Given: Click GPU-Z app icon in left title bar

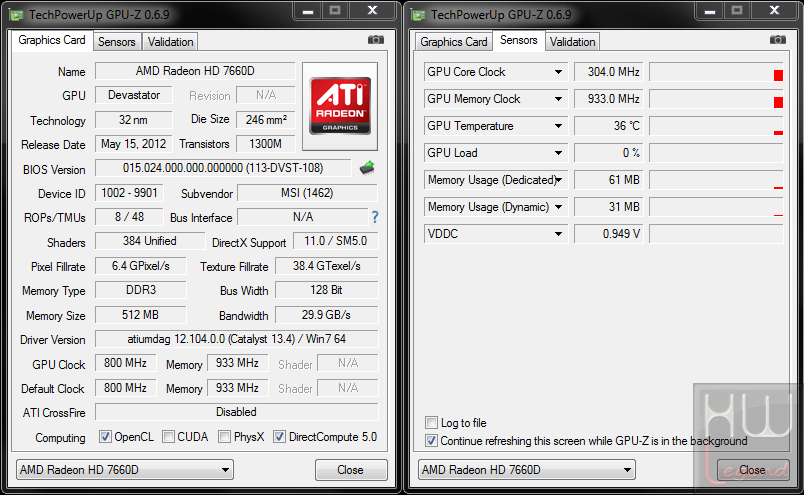Looking at the screenshot, I should (16, 14).
